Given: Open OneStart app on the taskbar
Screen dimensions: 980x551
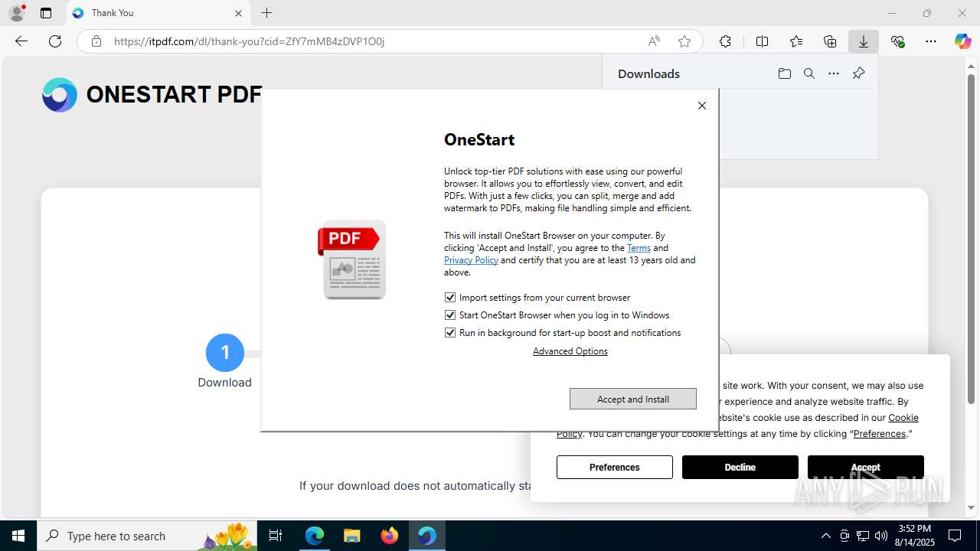Looking at the screenshot, I should point(427,536).
